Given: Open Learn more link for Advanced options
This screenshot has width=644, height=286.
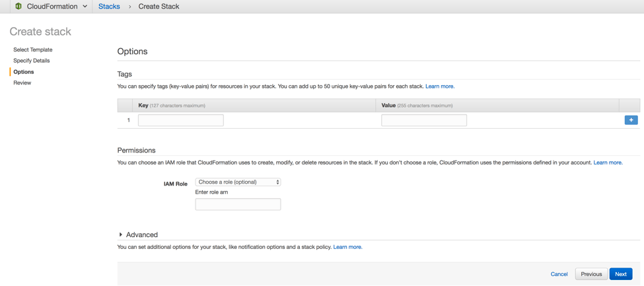Looking at the screenshot, I should coord(347,247).
